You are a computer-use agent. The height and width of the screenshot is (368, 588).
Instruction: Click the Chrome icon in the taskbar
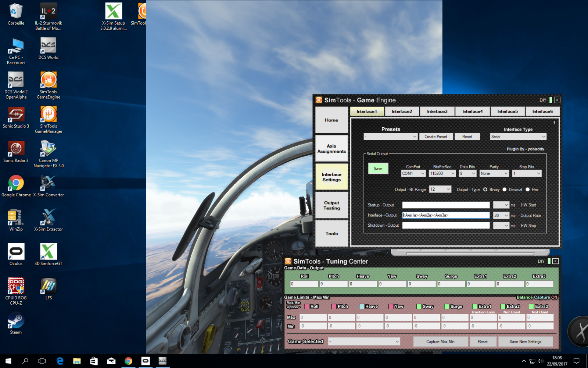click(x=128, y=361)
